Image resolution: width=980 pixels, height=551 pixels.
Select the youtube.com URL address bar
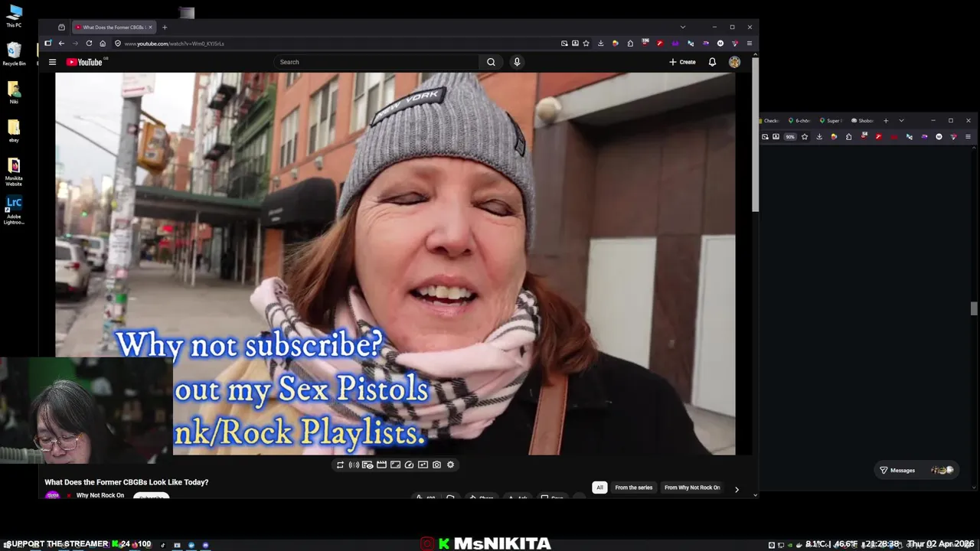pos(337,44)
